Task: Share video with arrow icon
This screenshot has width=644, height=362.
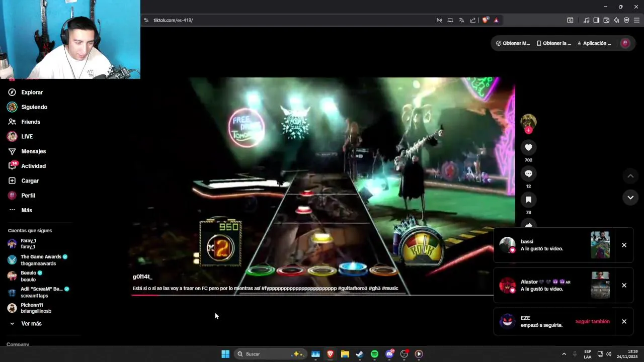Action: pyautogui.click(x=528, y=224)
